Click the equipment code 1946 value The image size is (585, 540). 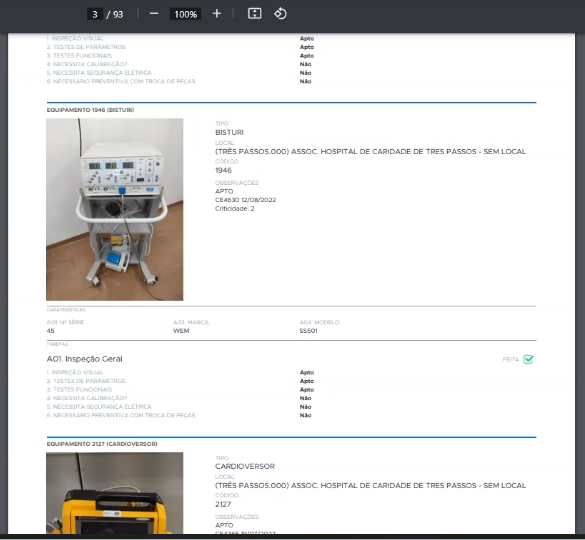pyautogui.click(x=223, y=171)
